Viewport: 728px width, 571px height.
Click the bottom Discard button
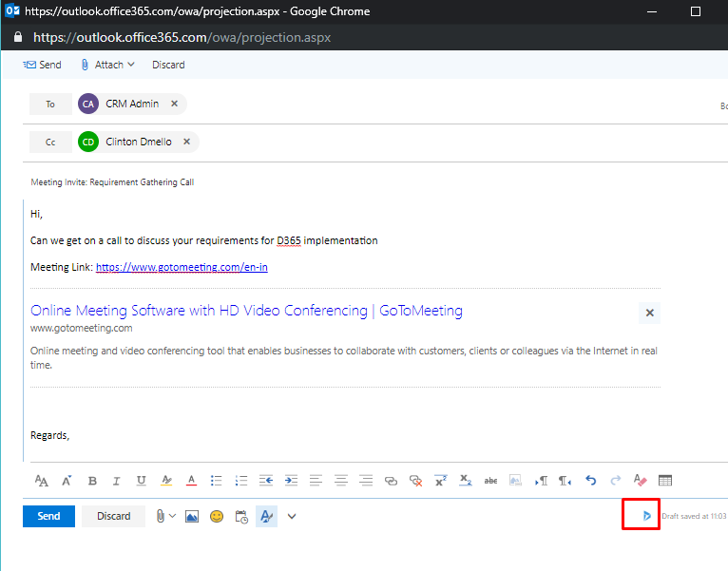click(114, 516)
